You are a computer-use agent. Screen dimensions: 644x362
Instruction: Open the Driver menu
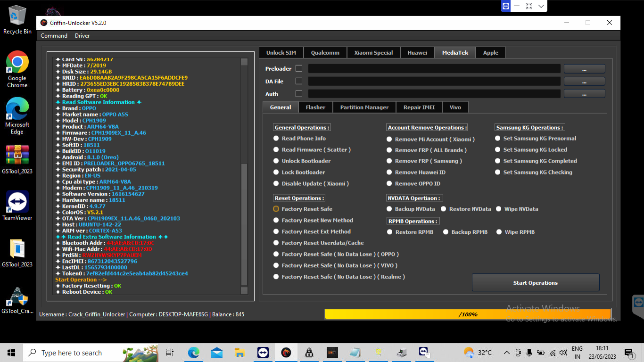(82, 36)
